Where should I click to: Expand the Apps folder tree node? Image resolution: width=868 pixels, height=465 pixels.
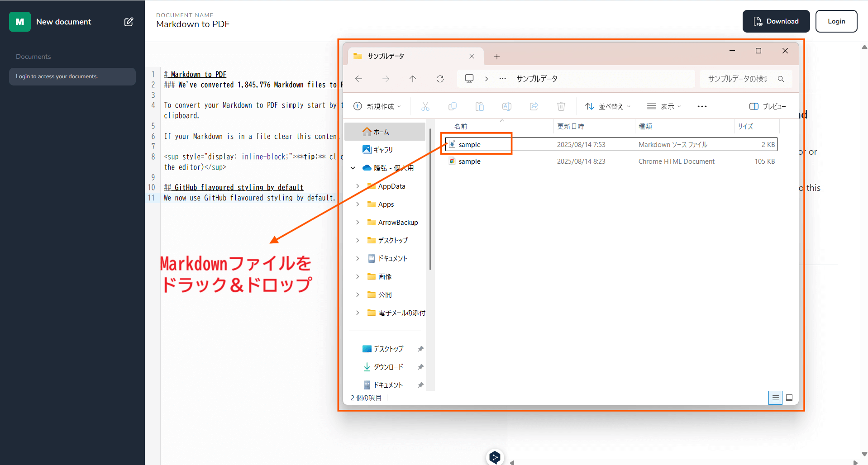click(358, 204)
